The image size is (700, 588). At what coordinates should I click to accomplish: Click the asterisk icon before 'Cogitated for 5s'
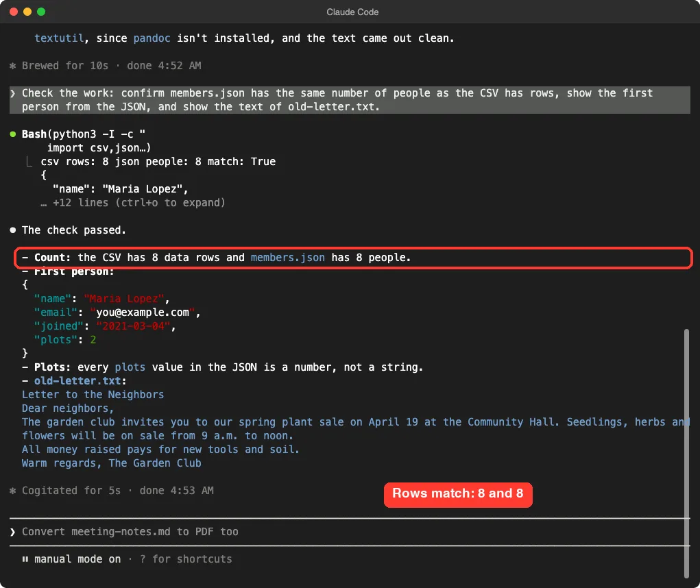pyautogui.click(x=13, y=491)
